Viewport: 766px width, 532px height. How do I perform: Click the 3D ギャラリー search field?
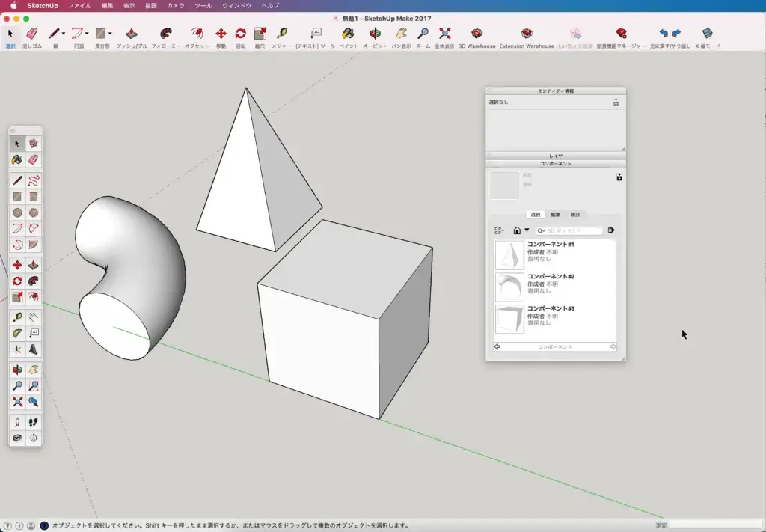pos(569,230)
